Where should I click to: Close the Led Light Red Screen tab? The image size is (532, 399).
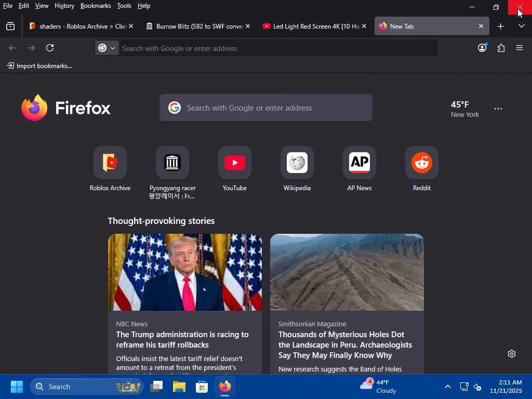[364, 26]
